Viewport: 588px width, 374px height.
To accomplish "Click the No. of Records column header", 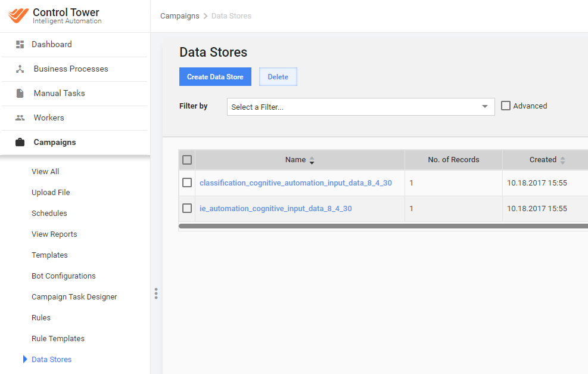I will point(453,160).
